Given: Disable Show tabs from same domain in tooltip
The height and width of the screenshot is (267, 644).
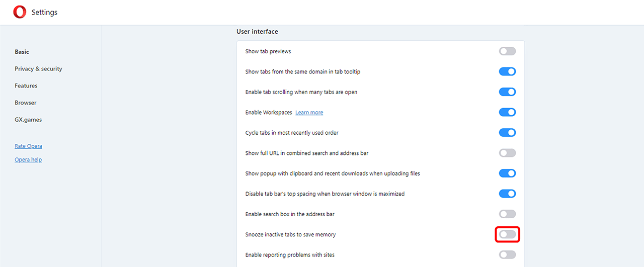Looking at the screenshot, I should [507, 71].
